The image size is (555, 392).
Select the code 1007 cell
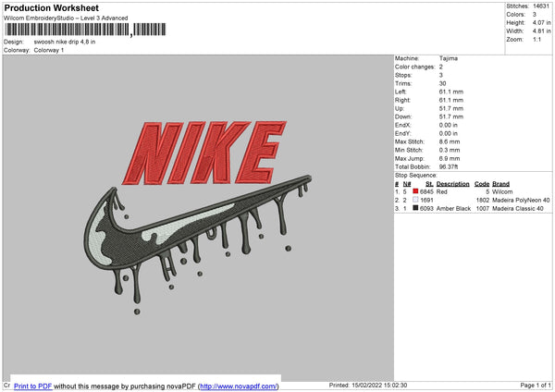coord(483,209)
